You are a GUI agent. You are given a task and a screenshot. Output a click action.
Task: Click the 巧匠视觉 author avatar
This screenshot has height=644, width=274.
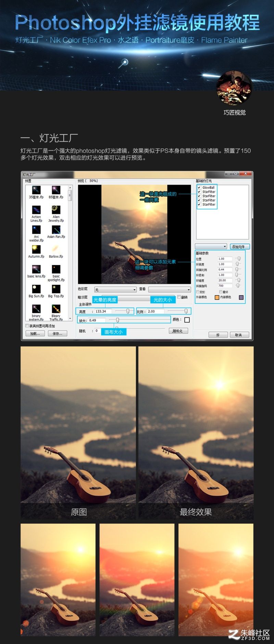pyautogui.click(x=235, y=88)
